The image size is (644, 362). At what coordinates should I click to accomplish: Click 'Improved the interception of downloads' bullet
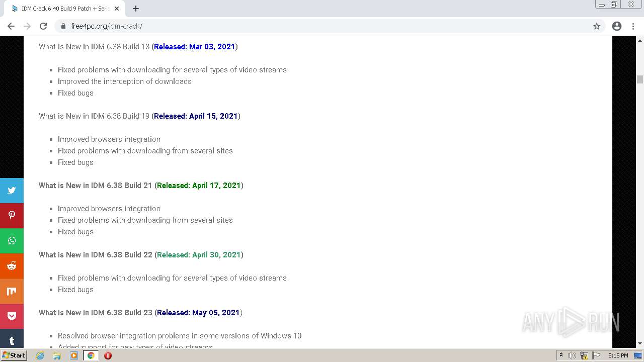pyautogui.click(x=125, y=81)
